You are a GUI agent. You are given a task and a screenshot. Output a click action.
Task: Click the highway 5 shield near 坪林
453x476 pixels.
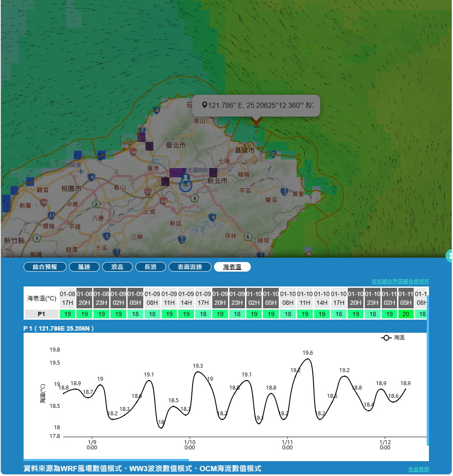(248, 237)
